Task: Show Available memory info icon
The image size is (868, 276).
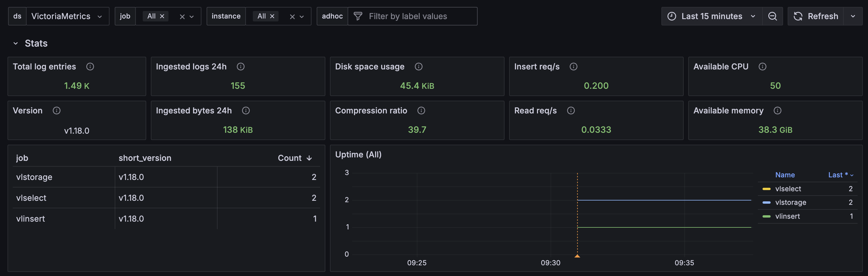Action: [x=777, y=110]
